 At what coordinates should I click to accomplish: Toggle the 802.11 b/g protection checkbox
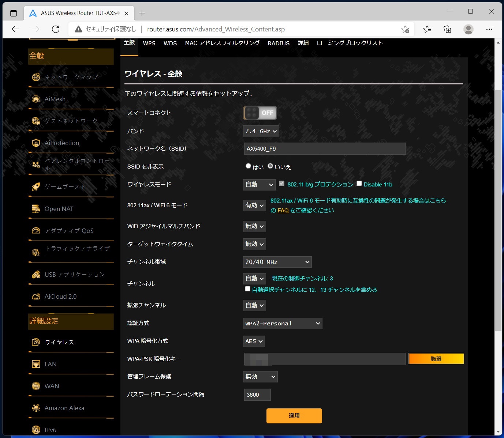click(x=281, y=184)
